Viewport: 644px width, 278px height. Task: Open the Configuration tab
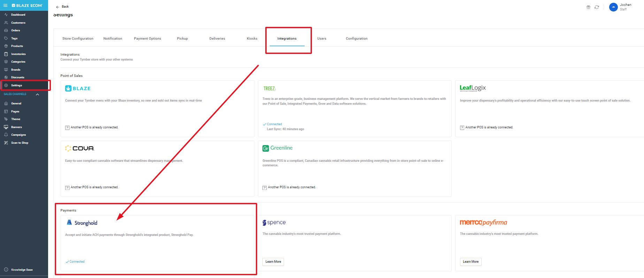coord(356,39)
